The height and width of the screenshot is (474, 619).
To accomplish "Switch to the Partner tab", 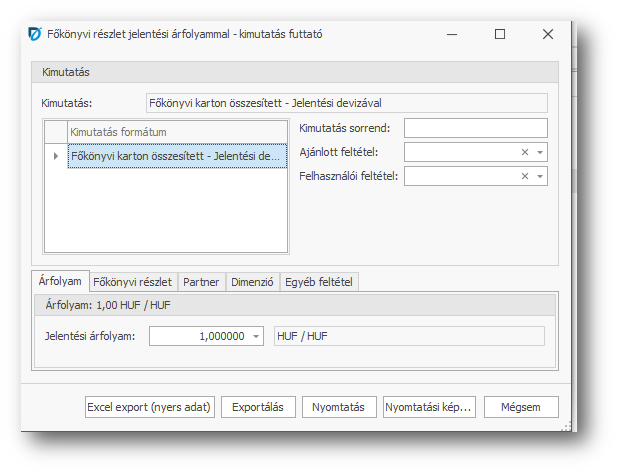I will click(x=201, y=282).
